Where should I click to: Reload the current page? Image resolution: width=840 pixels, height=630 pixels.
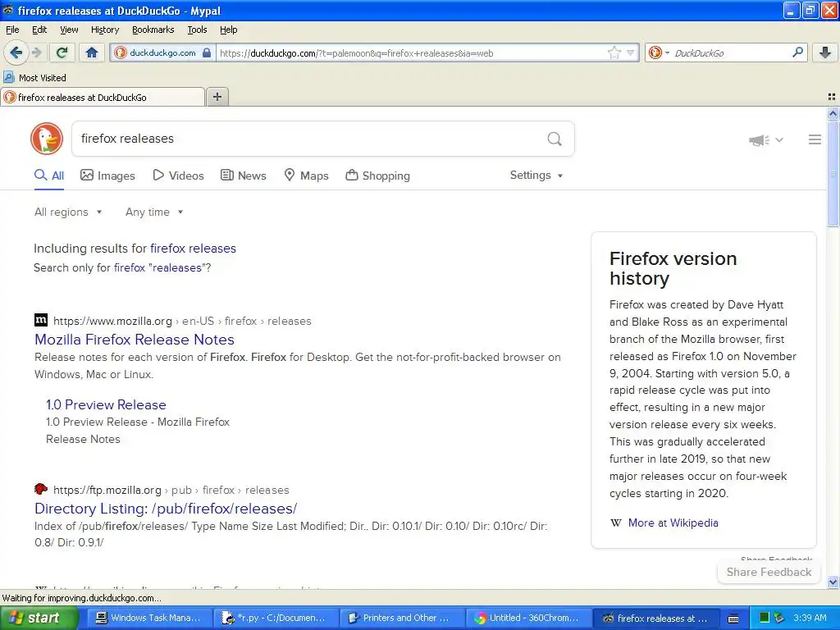(62, 52)
